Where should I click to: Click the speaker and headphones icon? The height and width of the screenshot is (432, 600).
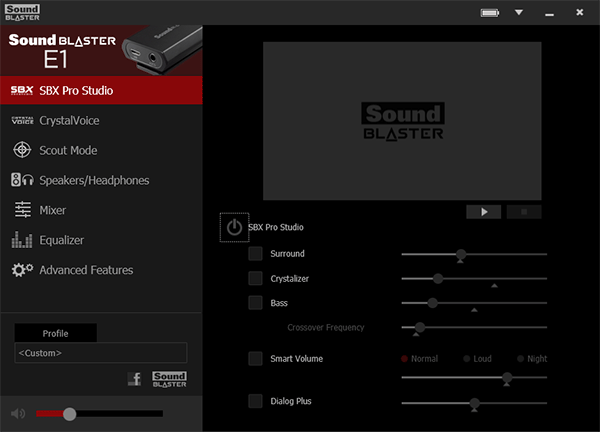point(22,179)
